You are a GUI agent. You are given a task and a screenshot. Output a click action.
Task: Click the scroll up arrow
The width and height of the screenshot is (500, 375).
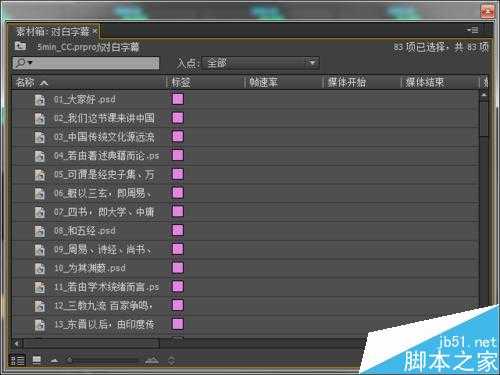(x=484, y=95)
